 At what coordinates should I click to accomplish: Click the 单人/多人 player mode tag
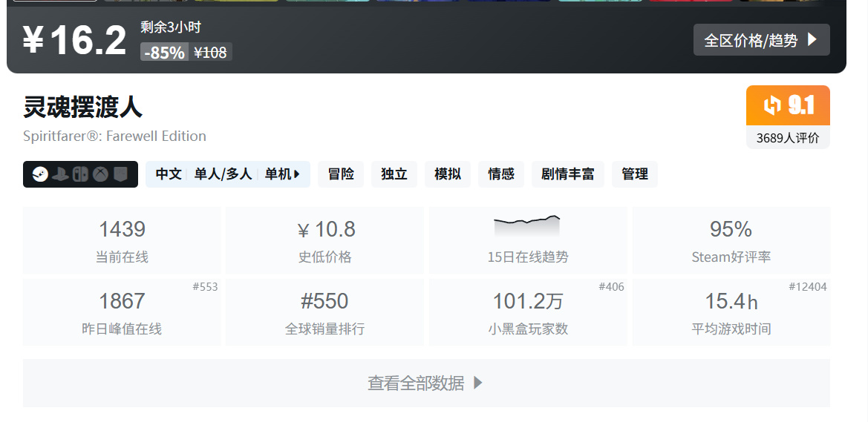[223, 174]
